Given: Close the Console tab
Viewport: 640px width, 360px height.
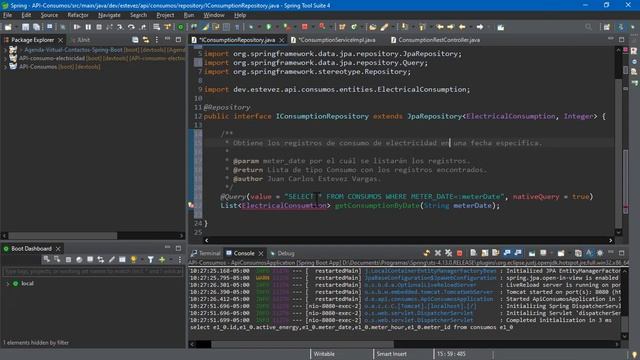Looking at the screenshot, I should [x=261, y=253].
